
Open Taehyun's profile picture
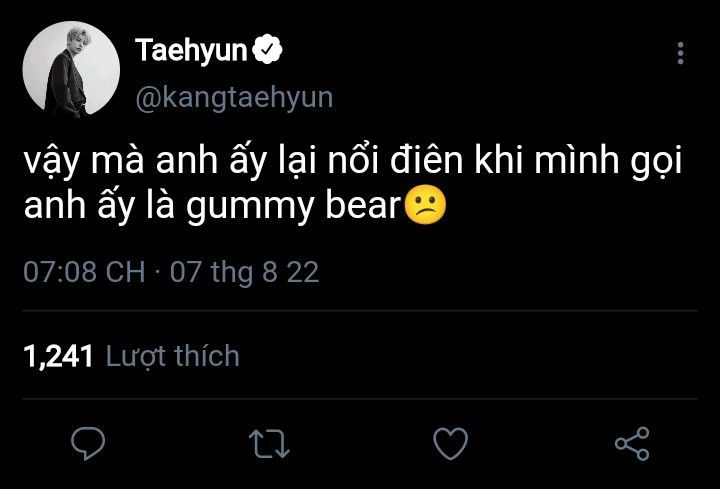(70, 70)
